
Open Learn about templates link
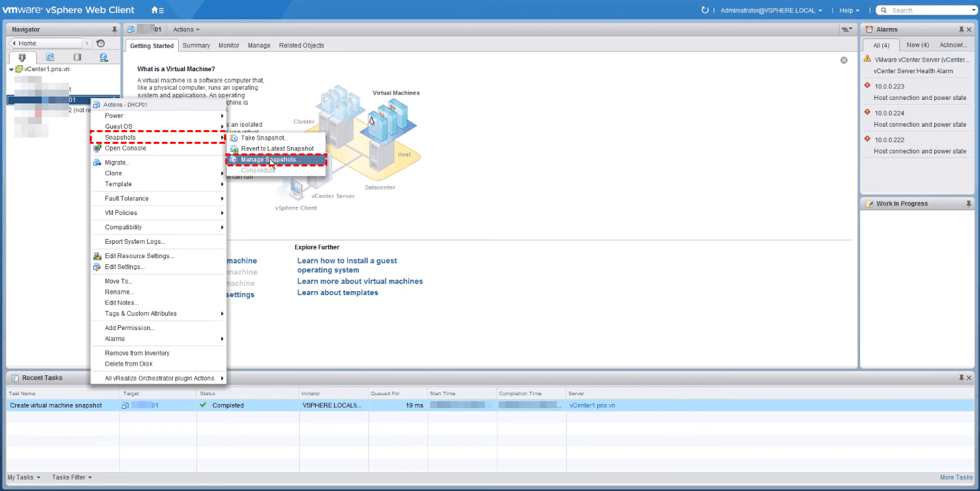click(337, 292)
